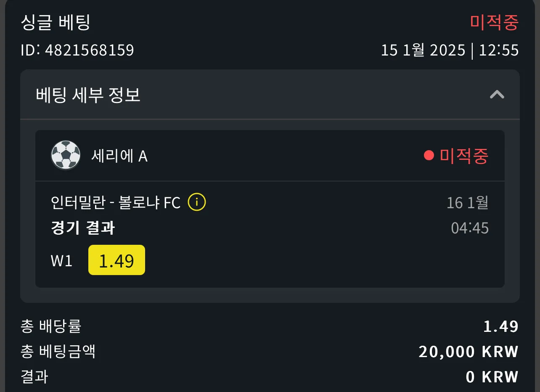This screenshot has height=392, width=540.
Task: Click the 경기 결과 market label
Action: pos(83,228)
